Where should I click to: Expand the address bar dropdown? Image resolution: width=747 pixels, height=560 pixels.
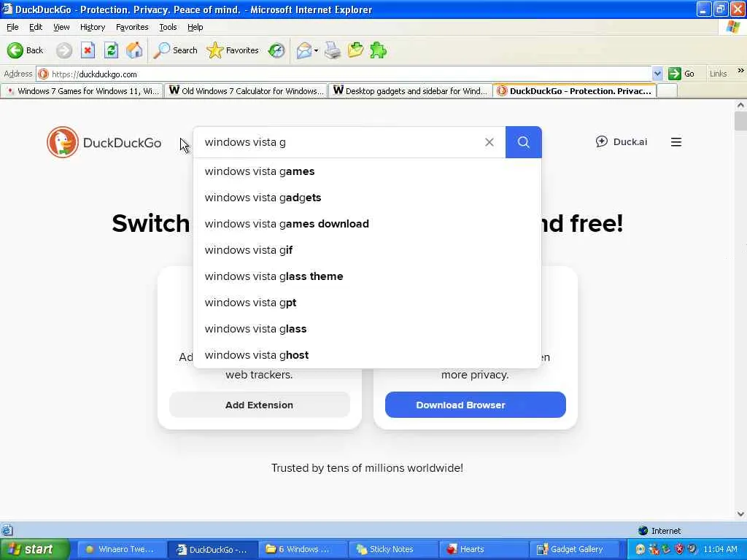(x=657, y=74)
